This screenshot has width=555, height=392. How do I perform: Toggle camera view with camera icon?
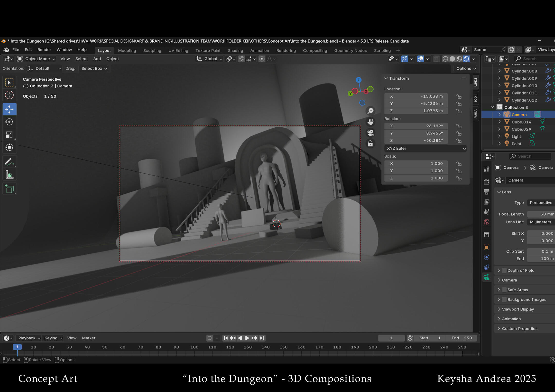click(x=370, y=133)
